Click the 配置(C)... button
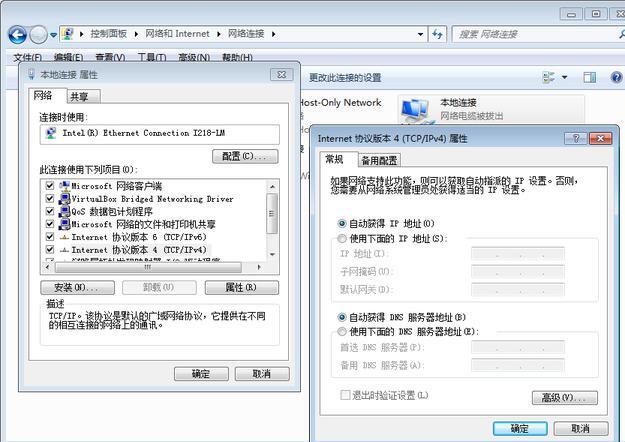625x442 pixels. [x=245, y=156]
